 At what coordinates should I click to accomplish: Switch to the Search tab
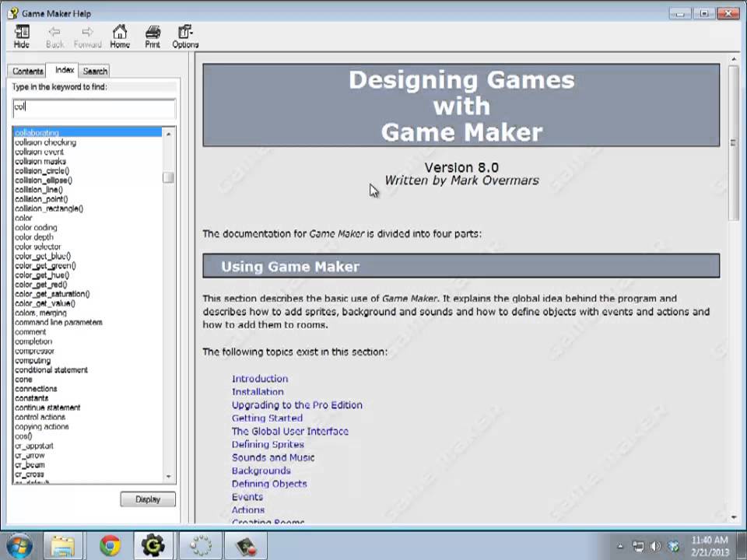(95, 71)
